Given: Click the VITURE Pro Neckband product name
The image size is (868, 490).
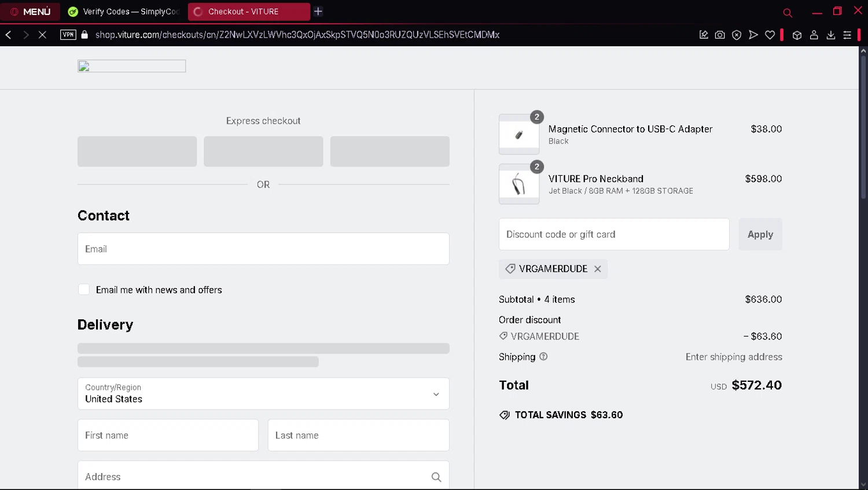Looking at the screenshot, I should 596,179.
